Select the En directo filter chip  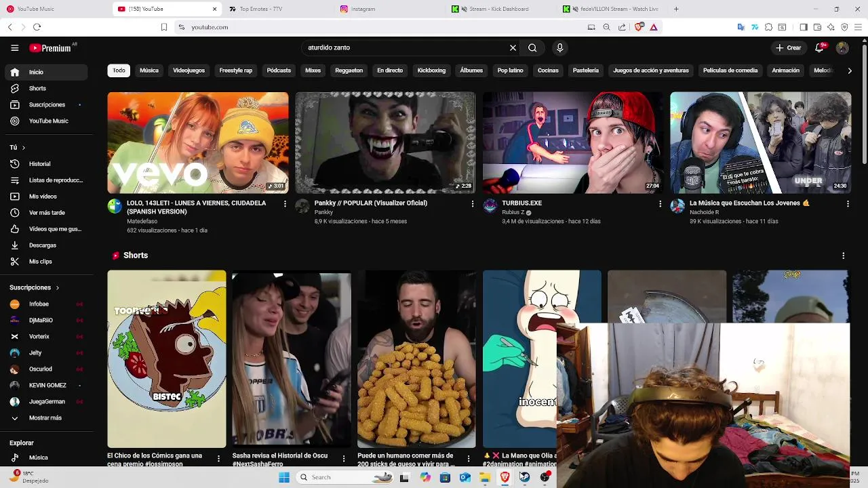pyautogui.click(x=390, y=70)
